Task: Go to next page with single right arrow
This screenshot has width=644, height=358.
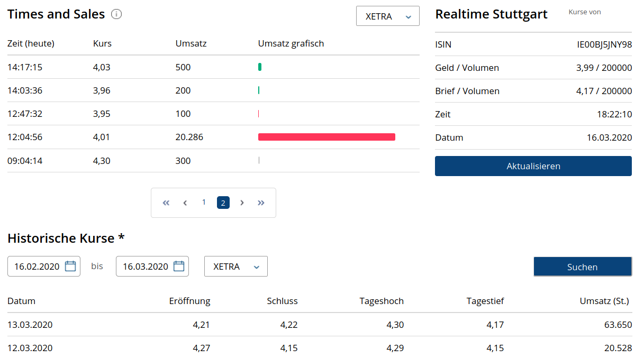Action: [242, 203]
